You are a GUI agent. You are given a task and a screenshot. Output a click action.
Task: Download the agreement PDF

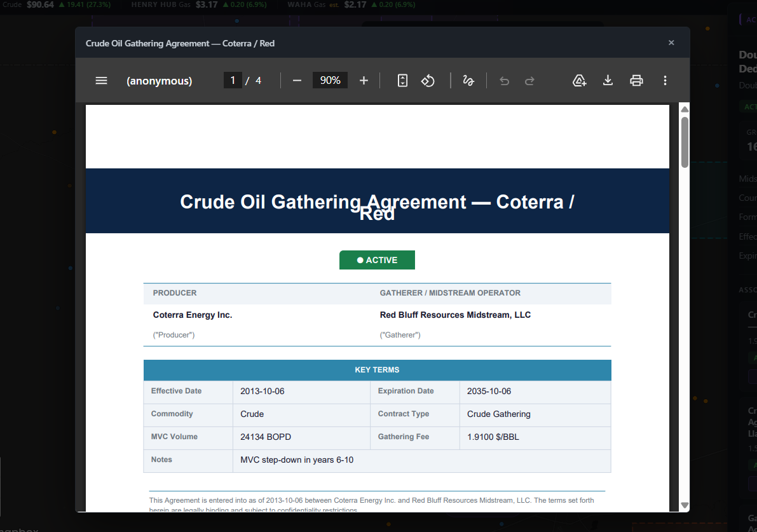608,81
